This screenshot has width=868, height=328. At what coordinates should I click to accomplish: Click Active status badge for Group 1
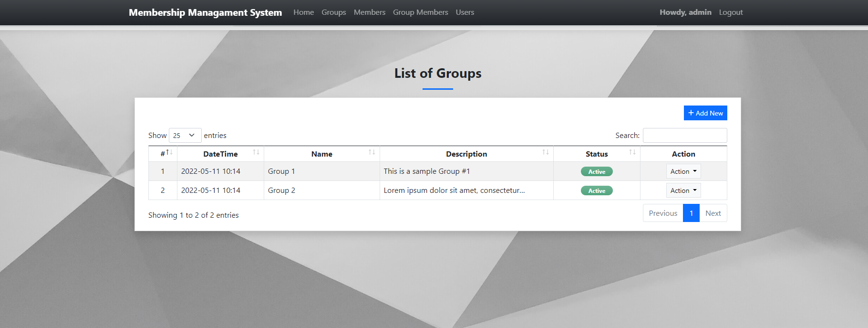pyautogui.click(x=597, y=172)
